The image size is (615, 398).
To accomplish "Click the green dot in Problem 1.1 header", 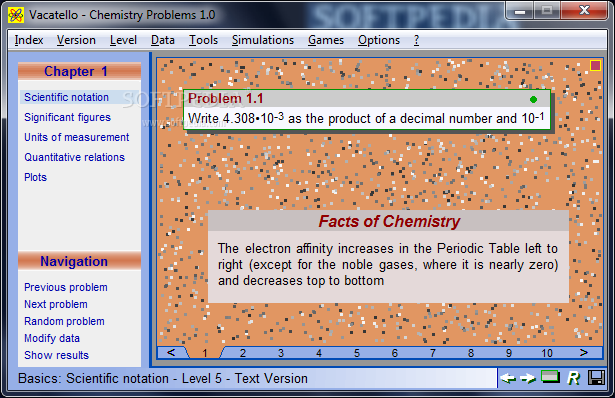I will coord(533,100).
